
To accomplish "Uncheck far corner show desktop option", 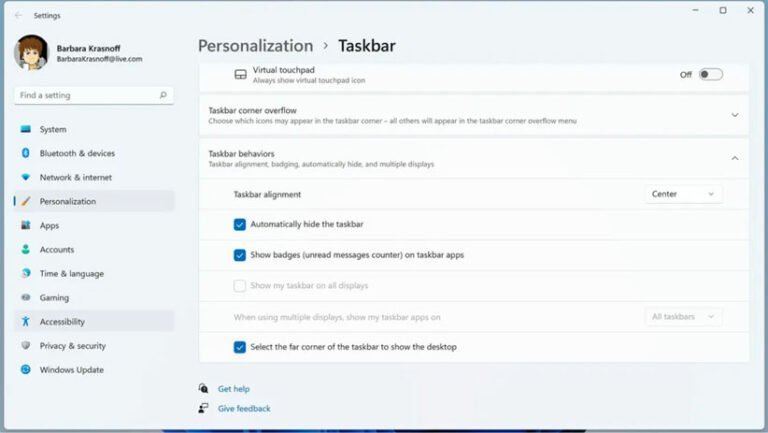I will point(240,347).
